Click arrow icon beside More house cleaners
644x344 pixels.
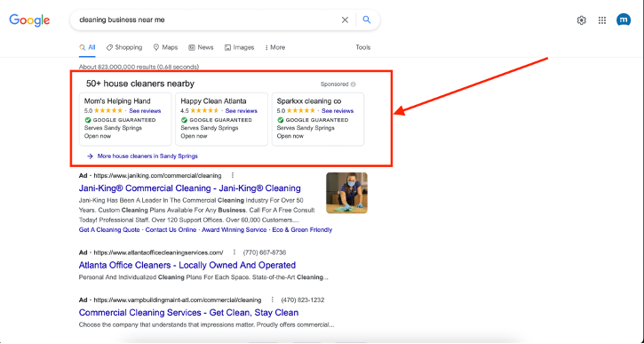90,156
